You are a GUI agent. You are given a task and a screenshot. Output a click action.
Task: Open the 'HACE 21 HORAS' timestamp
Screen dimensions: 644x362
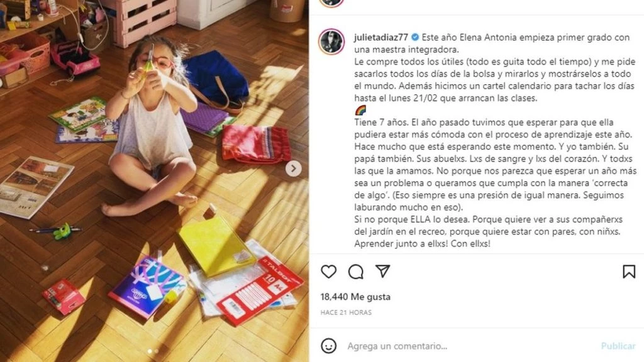[x=346, y=313]
